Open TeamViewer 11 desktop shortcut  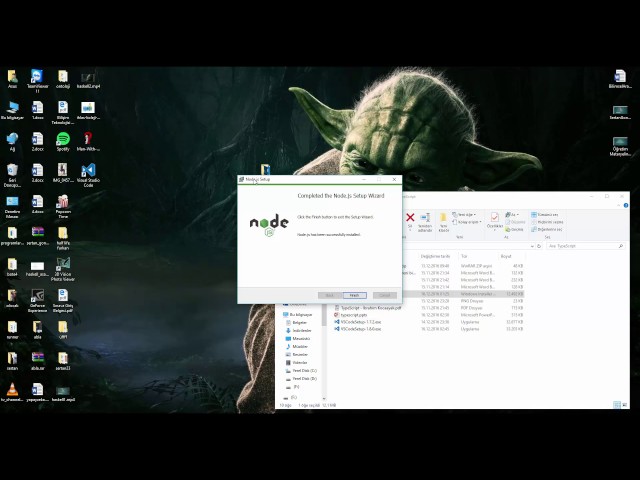(x=37, y=81)
